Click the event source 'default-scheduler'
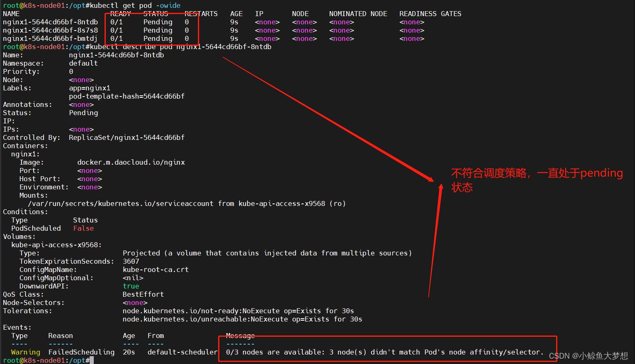Image resolution: width=635 pixels, height=364 pixels. pyautogui.click(x=183, y=352)
